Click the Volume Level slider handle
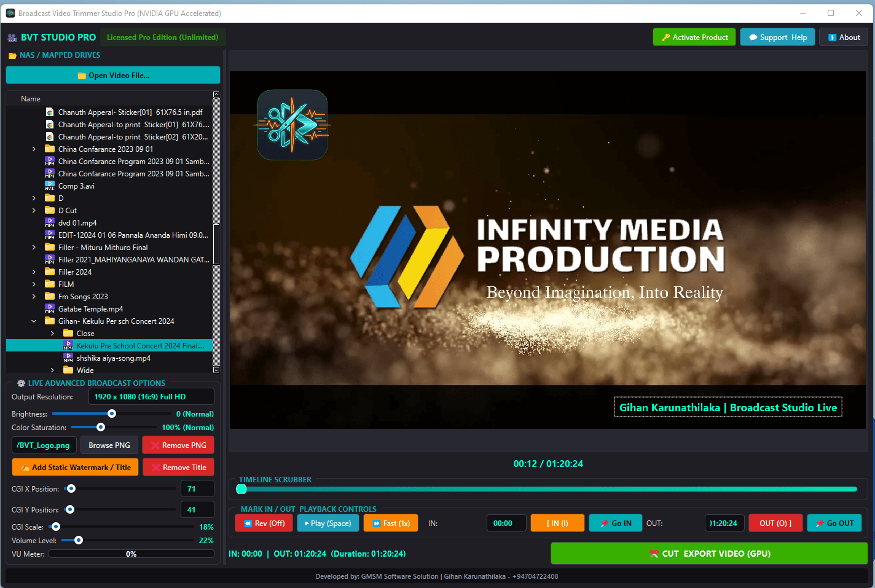The width and height of the screenshot is (875, 588). pos(79,541)
